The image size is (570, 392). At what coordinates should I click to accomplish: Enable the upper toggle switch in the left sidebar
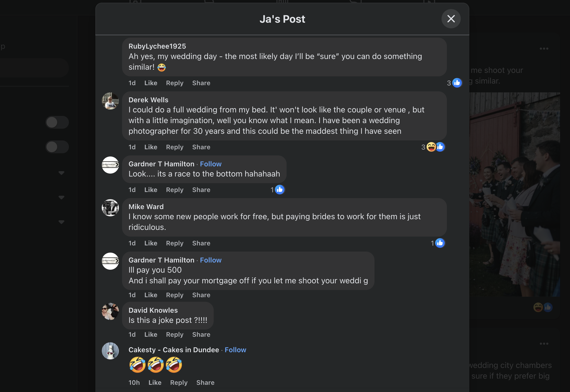coord(57,122)
